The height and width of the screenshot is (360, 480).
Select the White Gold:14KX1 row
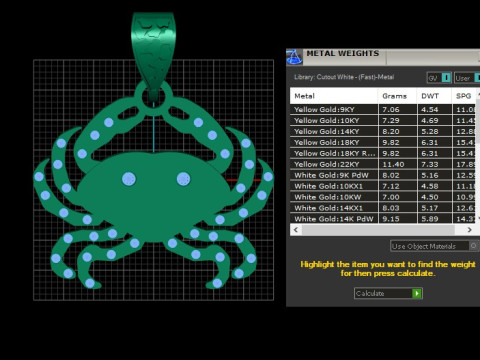tap(383, 208)
